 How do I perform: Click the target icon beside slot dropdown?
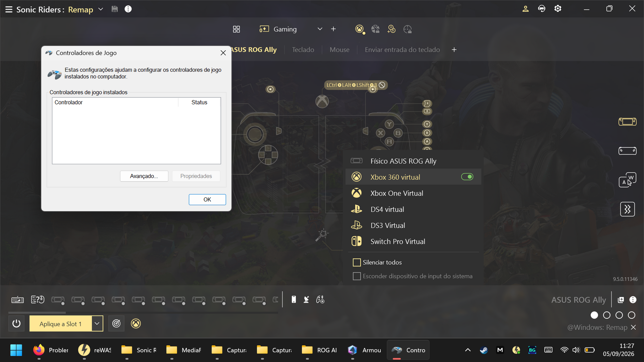tap(117, 323)
